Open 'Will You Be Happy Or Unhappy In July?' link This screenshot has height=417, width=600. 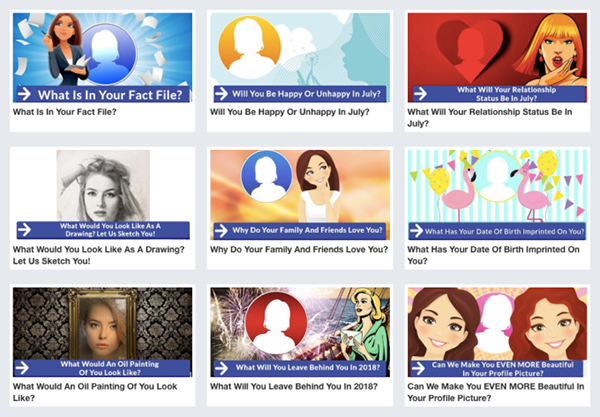[290, 112]
